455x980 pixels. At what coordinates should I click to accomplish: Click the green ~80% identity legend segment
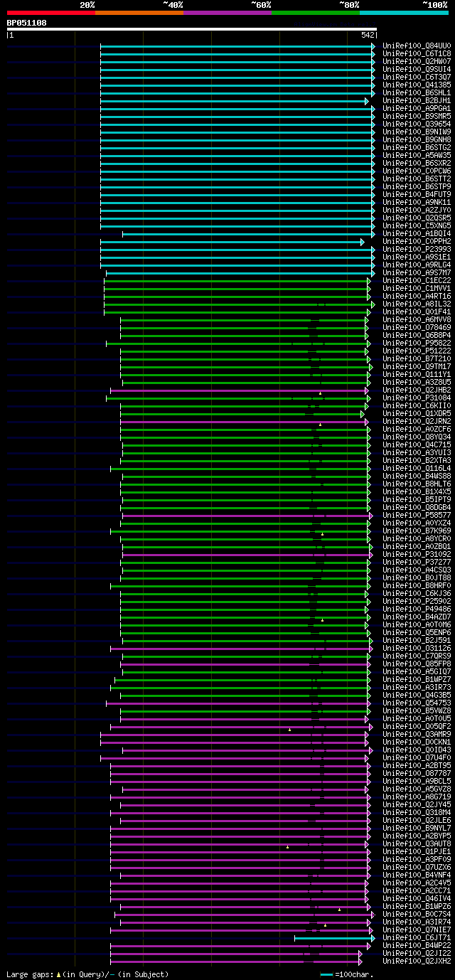tap(316, 13)
